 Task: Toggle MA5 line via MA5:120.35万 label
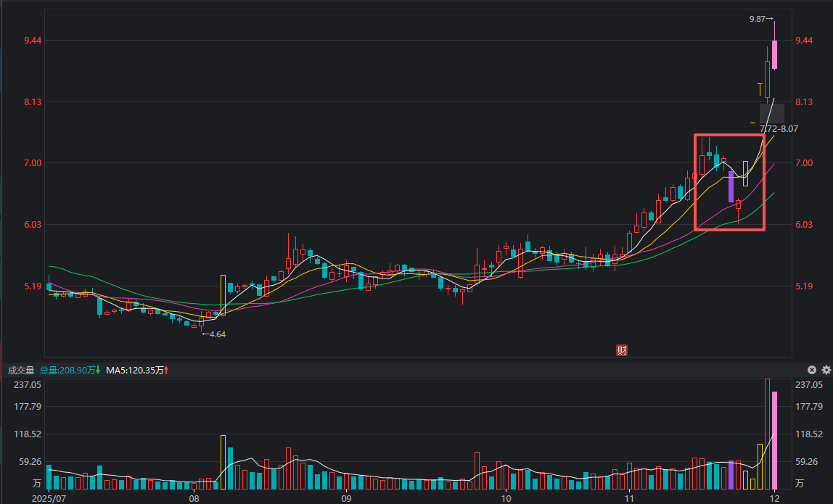[x=137, y=370]
